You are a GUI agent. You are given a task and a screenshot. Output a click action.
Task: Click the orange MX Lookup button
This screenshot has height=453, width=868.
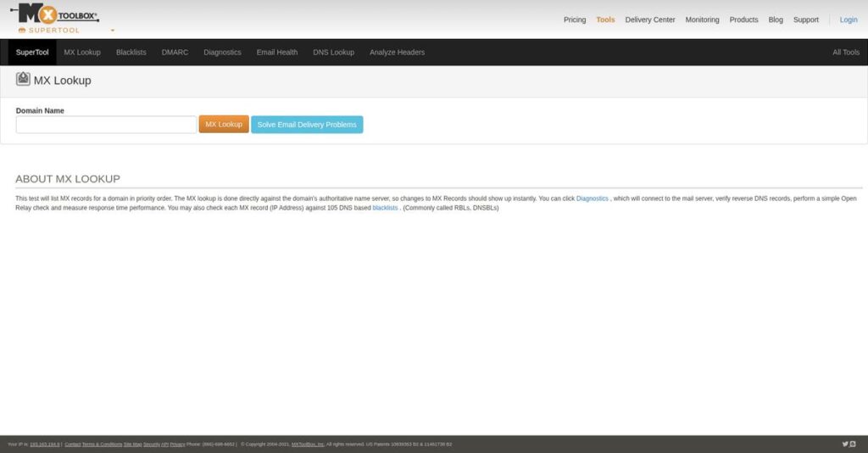click(x=224, y=125)
